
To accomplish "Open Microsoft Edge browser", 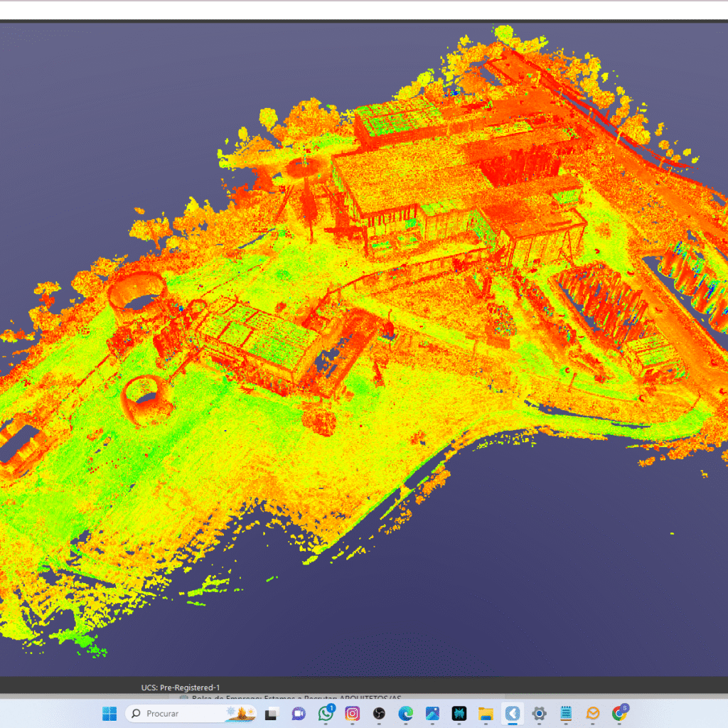I will [x=405, y=713].
